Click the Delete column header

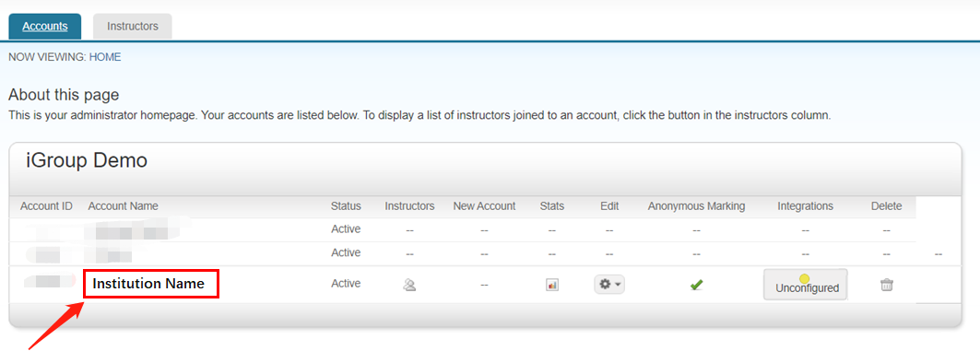click(x=886, y=206)
